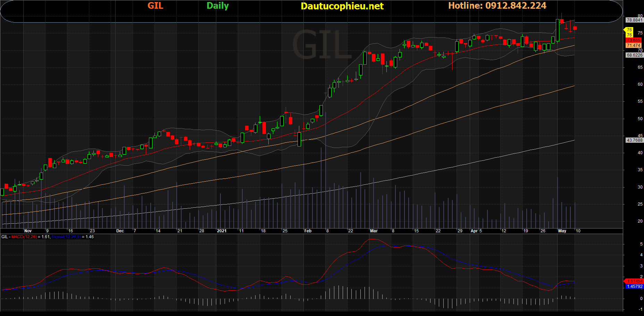This screenshot has height=316, width=644.
Task: Select the Mar month marker on the axis
Action: click(374, 231)
